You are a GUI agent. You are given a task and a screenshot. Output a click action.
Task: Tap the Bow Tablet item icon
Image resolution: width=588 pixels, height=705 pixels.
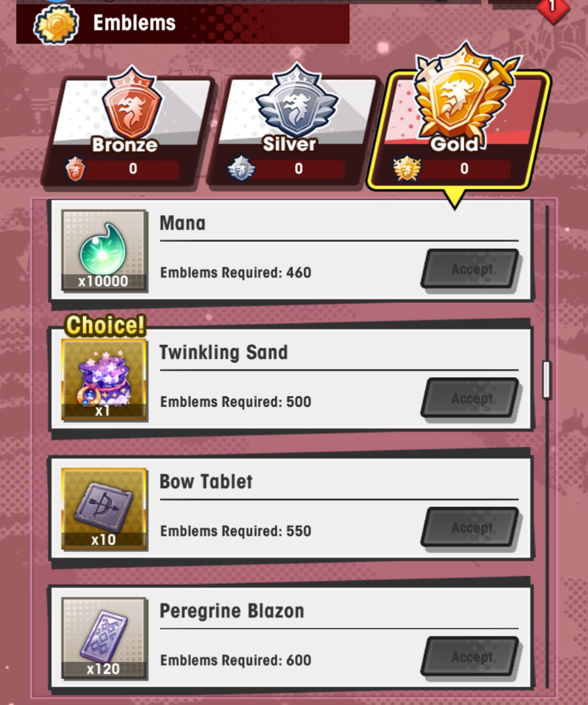point(103,508)
